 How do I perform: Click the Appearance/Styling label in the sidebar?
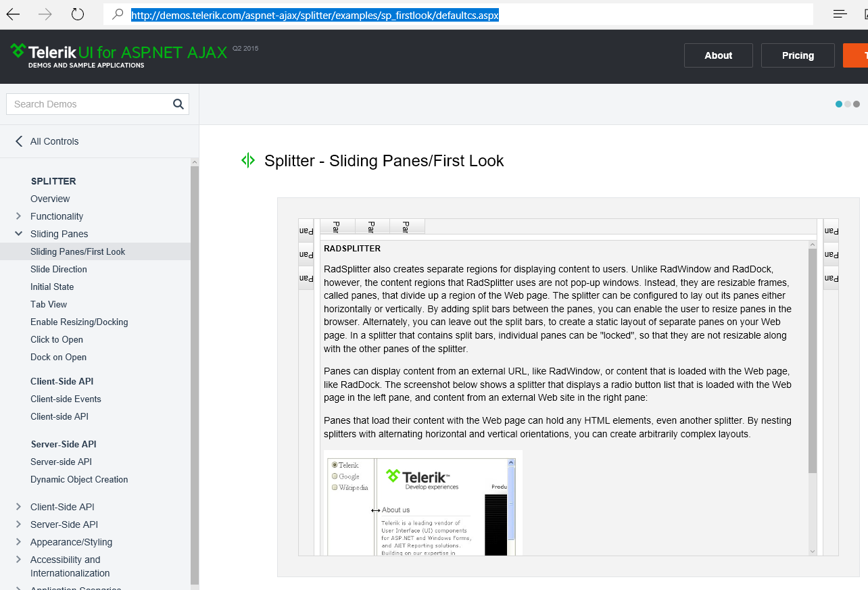coord(71,542)
